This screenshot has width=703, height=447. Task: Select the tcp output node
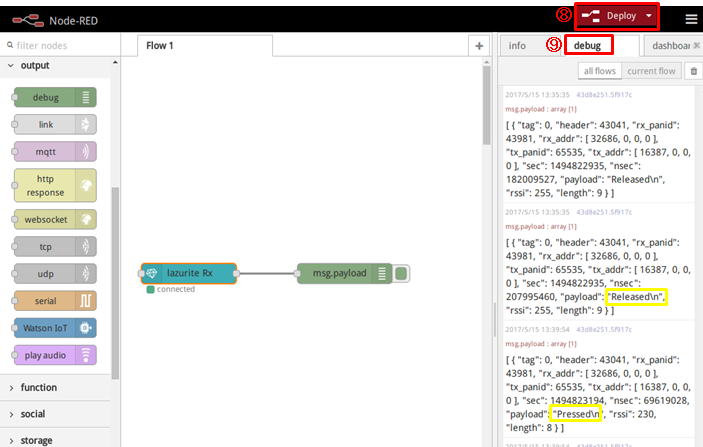[x=55, y=247]
